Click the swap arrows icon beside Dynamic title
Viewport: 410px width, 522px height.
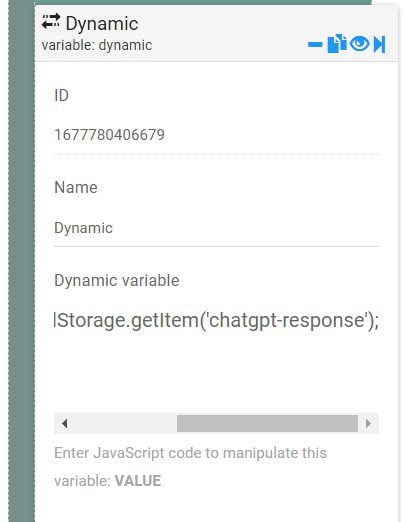(x=51, y=22)
